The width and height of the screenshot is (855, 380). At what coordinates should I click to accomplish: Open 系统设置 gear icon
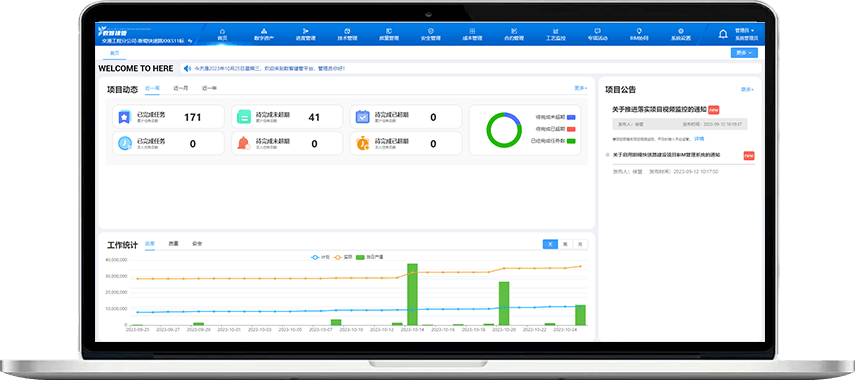681,31
